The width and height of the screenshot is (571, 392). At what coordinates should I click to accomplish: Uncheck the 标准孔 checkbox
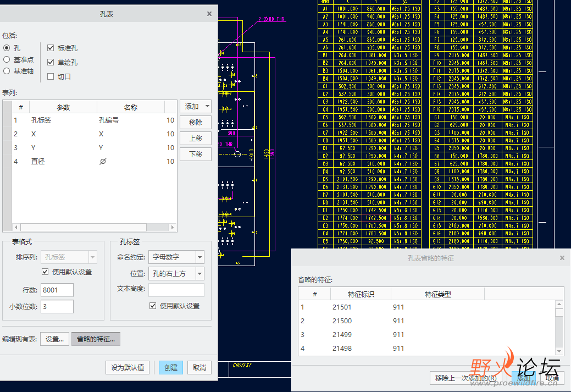(x=51, y=48)
